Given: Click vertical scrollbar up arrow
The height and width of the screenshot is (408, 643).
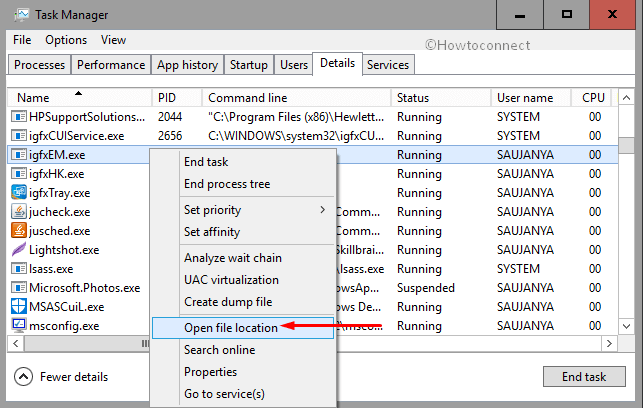Looking at the screenshot, I should click(626, 98).
